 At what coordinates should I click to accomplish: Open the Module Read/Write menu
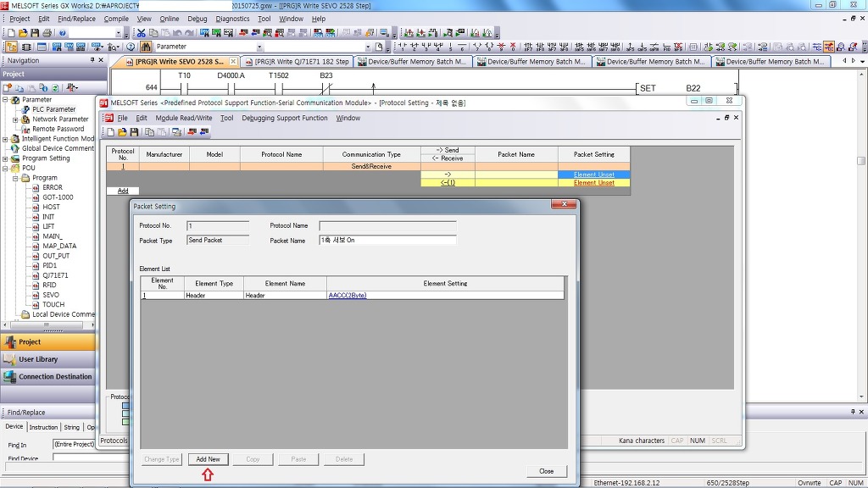point(183,119)
